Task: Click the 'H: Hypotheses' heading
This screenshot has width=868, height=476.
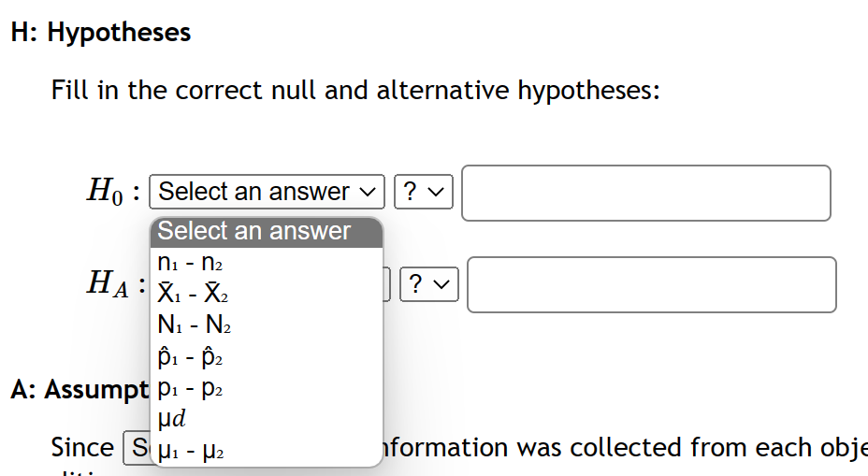Action: coord(101,33)
